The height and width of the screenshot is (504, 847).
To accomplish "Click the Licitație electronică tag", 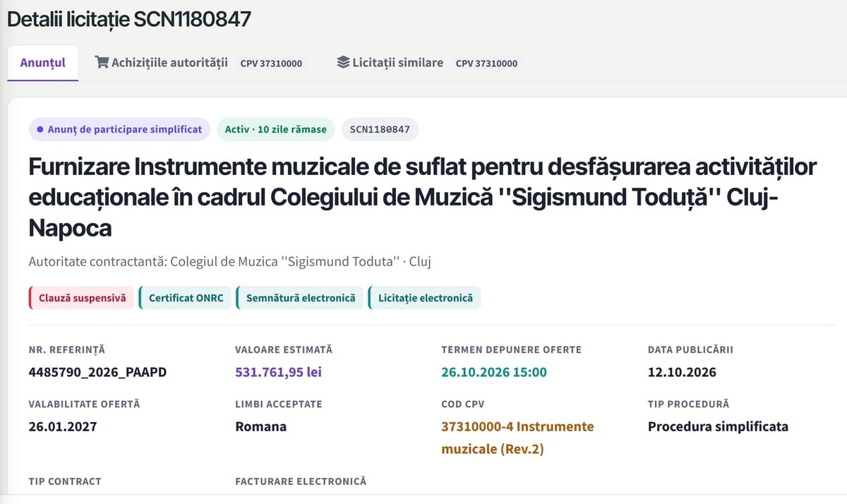I will pyautogui.click(x=424, y=298).
